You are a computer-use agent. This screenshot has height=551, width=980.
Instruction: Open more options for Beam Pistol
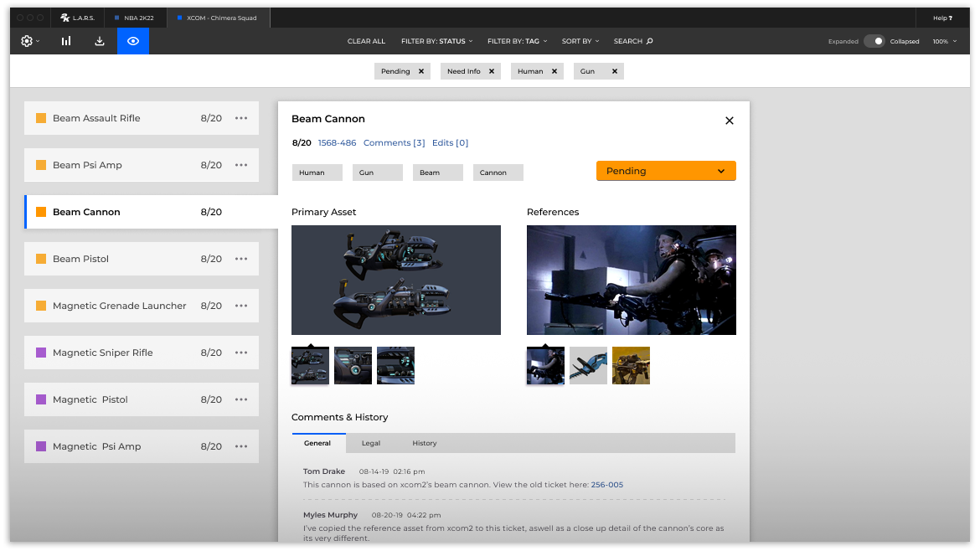pos(241,259)
